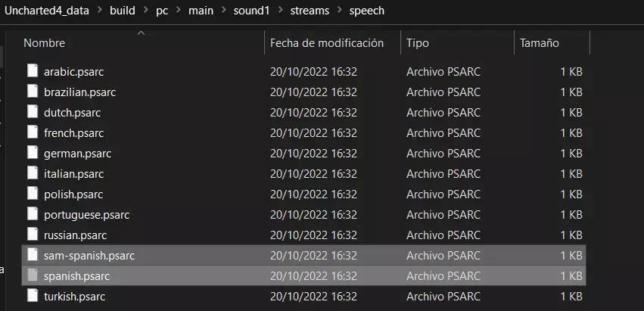This screenshot has width=644, height=311.
Task: Sort files by Tipo column header
Action: [x=417, y=43]
